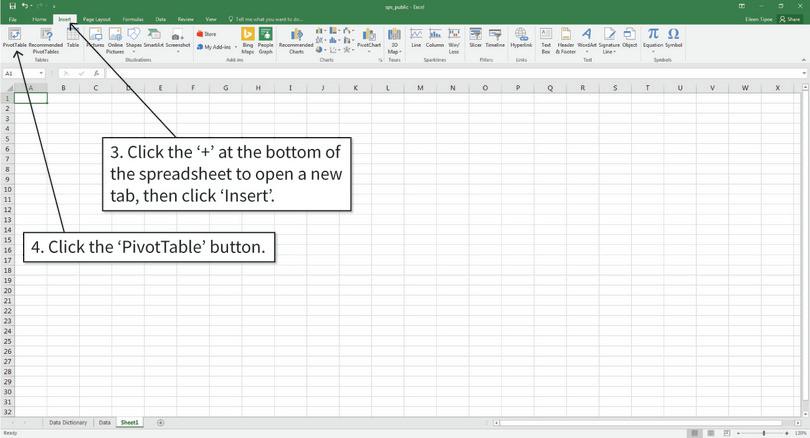Open the Name Box dropdown arrow
The height and width of the screenshot is (438, 810).
41,73
